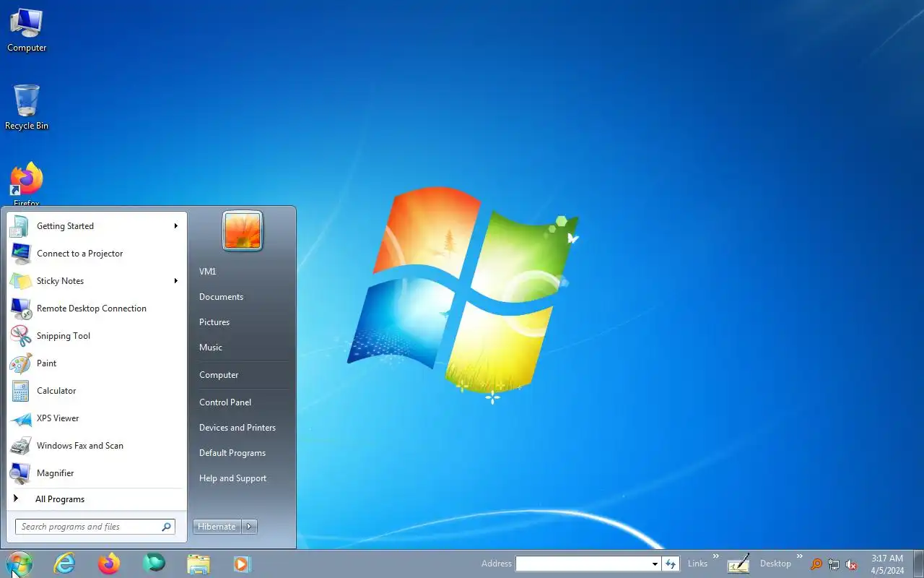
Task: Expand All Programs list
Action: click(97, 499)
